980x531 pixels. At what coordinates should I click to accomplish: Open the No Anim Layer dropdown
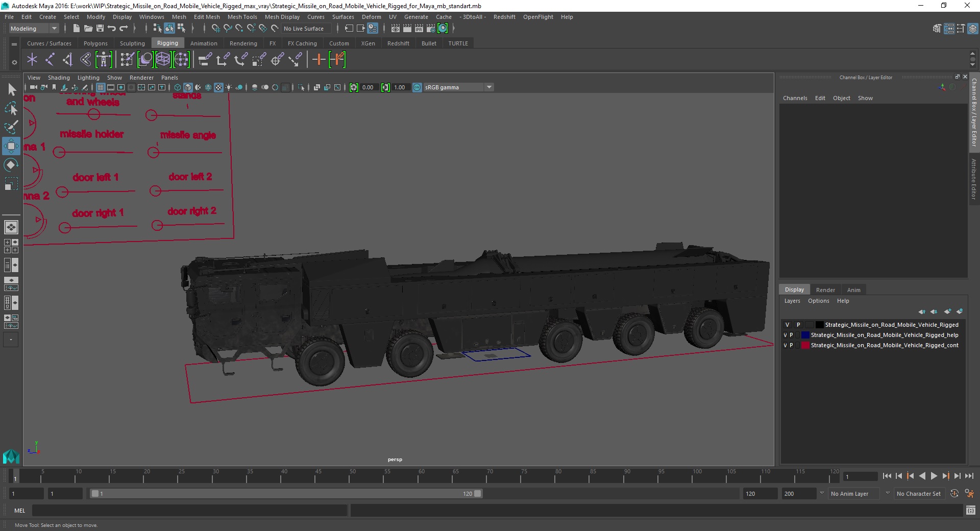coord(853,494)
